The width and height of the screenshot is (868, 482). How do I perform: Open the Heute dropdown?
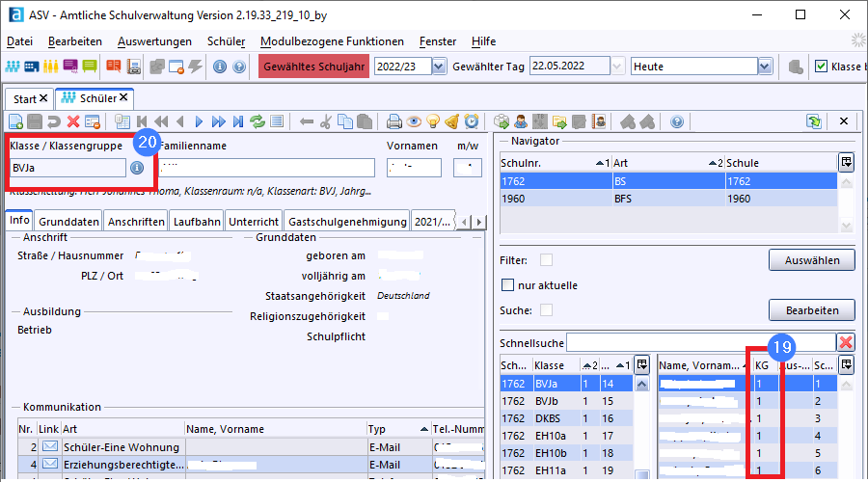click(765, 67)
